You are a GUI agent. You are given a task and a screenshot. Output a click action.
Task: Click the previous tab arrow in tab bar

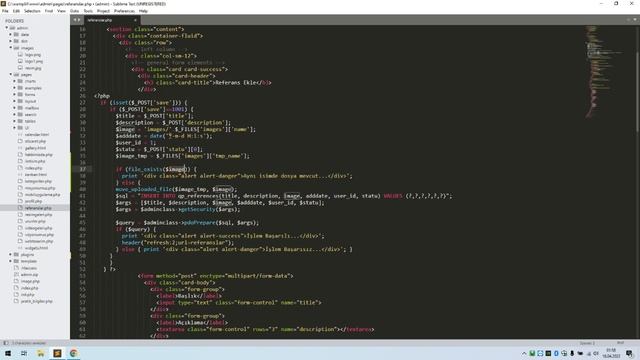75,20
